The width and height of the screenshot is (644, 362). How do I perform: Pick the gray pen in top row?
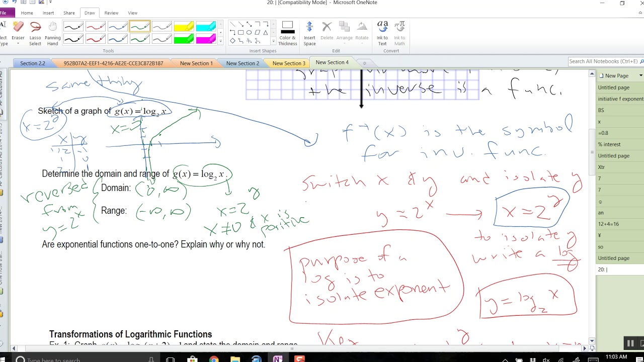162,27
